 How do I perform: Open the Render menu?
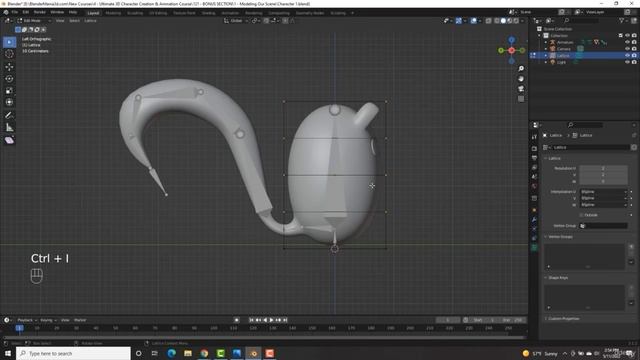pyautogui.click(x=40, y=12)
